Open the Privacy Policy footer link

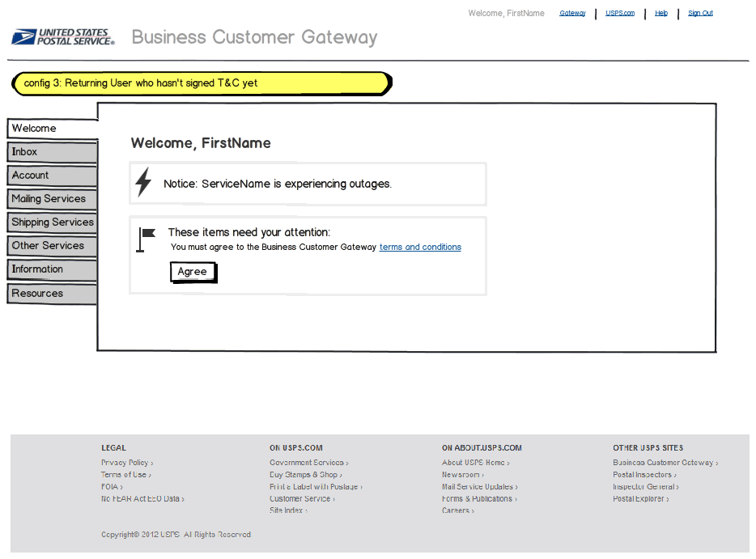coord(127,463)
